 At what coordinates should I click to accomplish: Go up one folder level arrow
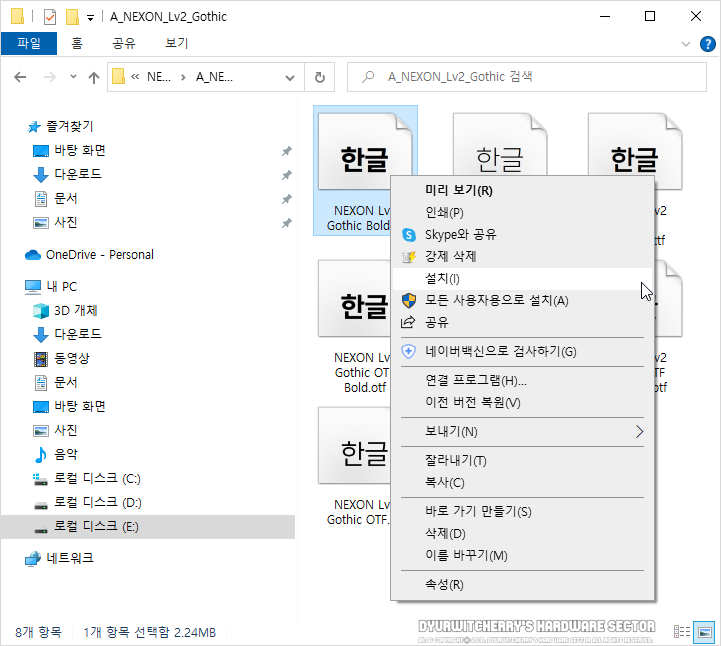tap(94, 77)
